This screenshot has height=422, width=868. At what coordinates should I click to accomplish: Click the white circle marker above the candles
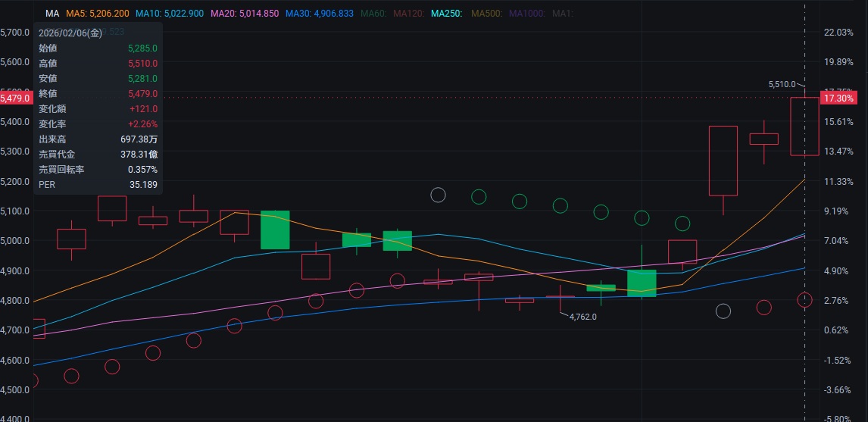[x=438, y=195]
